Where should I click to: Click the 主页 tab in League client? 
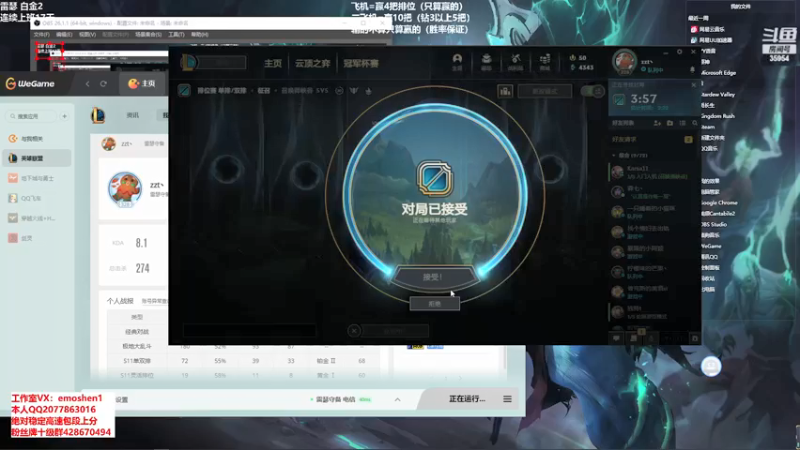[x=273, y=63]
